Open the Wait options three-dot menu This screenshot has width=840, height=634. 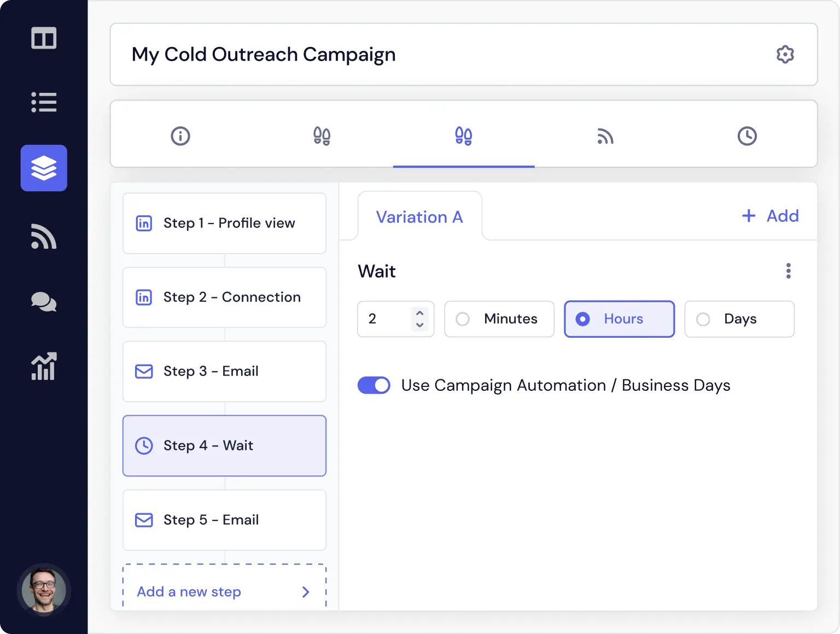(x=789, y=271)
